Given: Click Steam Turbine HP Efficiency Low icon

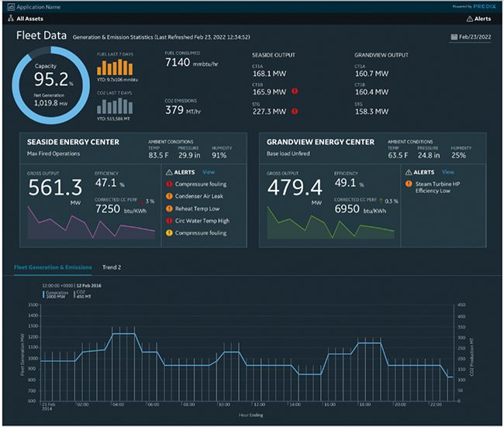Looking at the screenshot, I should (x=408, y=184).
